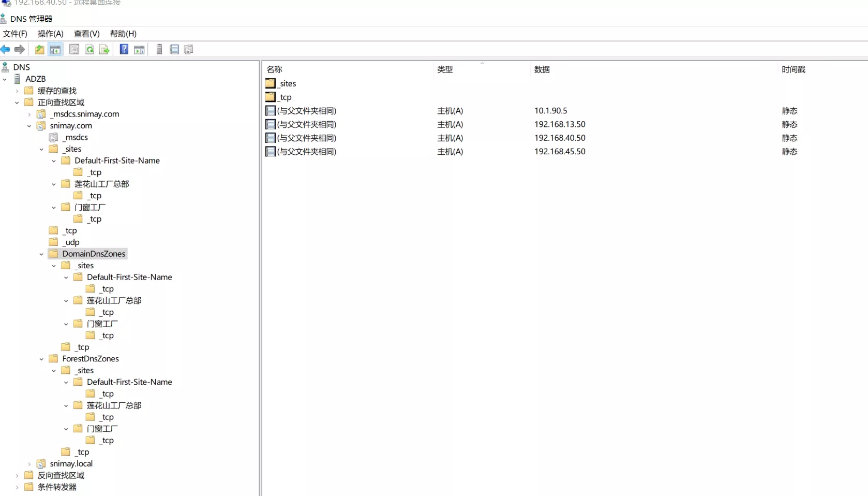Open Properties from the toolbar
The height and width of the screenshot is (496, 868).
point(74,50)
